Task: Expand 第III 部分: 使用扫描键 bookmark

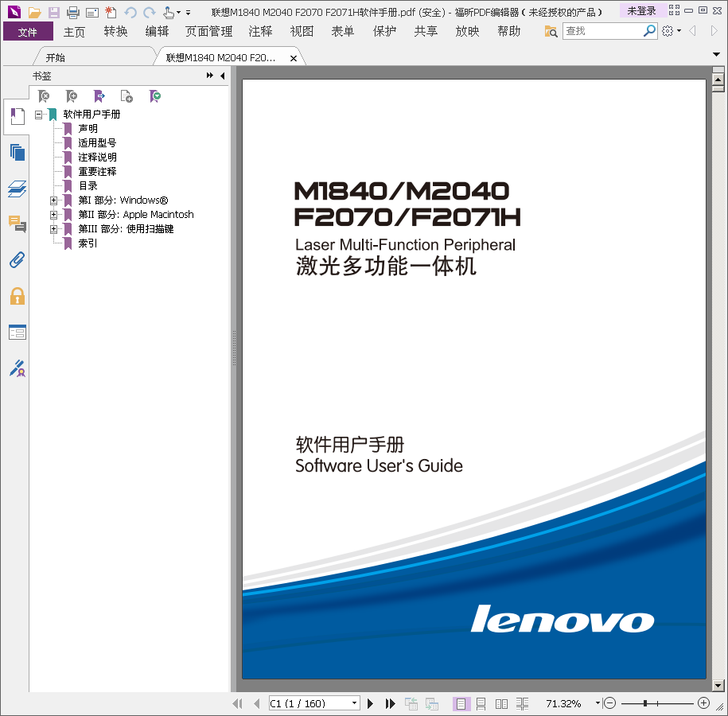Action: pos(54,229)
